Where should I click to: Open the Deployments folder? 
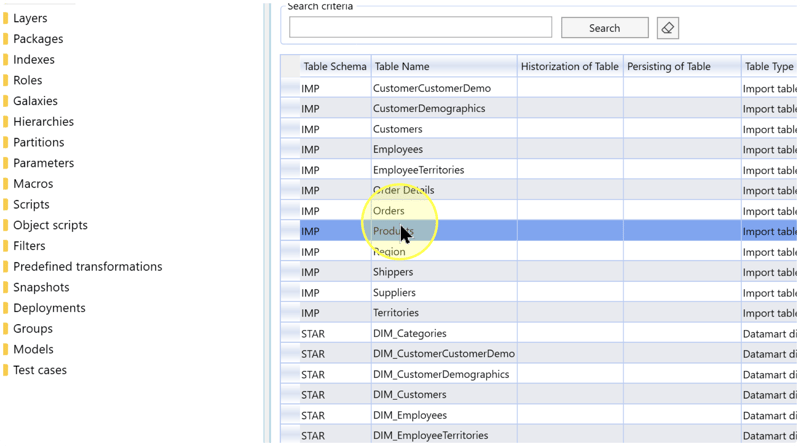(49, 308)
